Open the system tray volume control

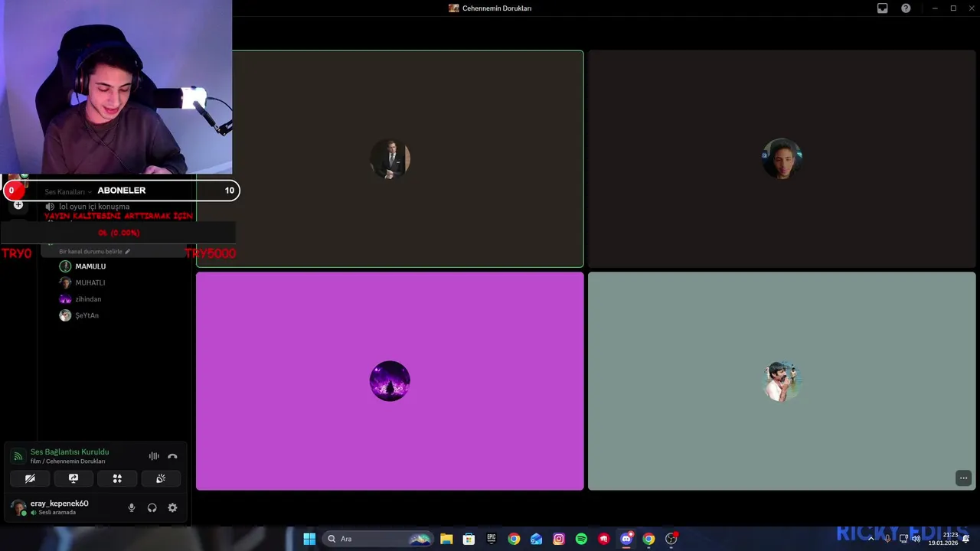[x=916, y=539]
